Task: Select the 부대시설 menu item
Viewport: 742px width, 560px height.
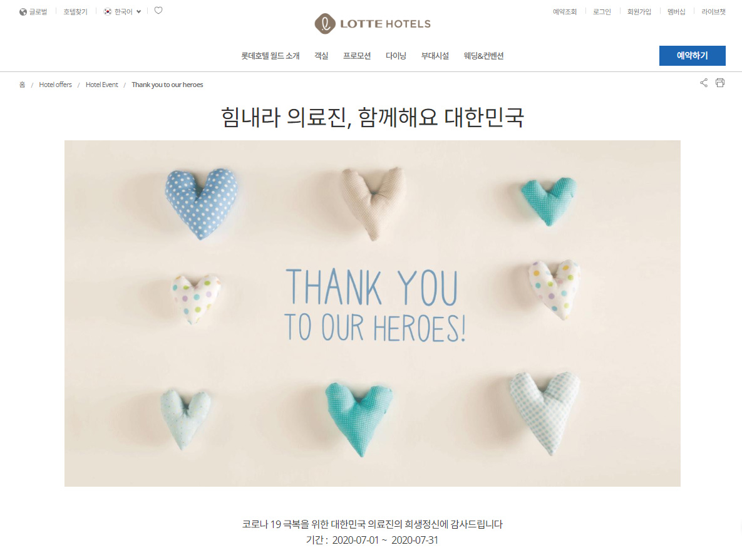Action: [435, 56]
